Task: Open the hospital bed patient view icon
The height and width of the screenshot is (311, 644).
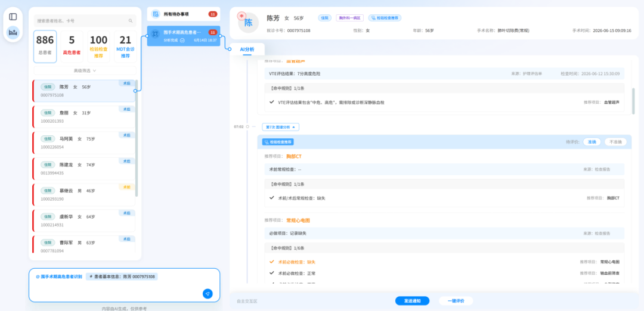Action: [13, 32]
